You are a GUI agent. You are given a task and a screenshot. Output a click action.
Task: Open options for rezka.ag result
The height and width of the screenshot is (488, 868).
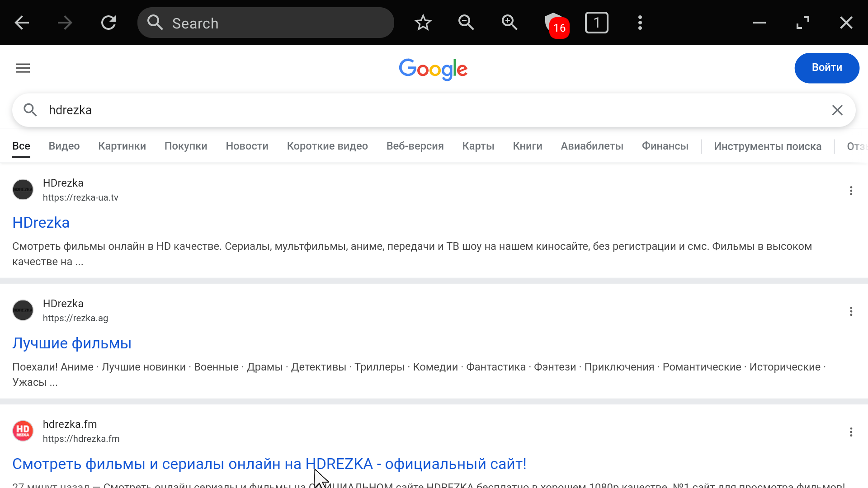pos(851,311)
